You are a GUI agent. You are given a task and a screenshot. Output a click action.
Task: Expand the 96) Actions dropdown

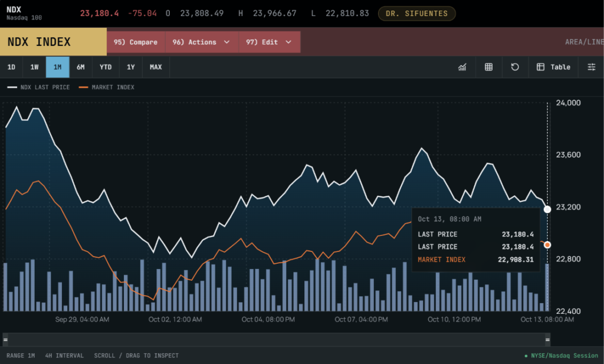pyautogui.click(x=202, y=42)
